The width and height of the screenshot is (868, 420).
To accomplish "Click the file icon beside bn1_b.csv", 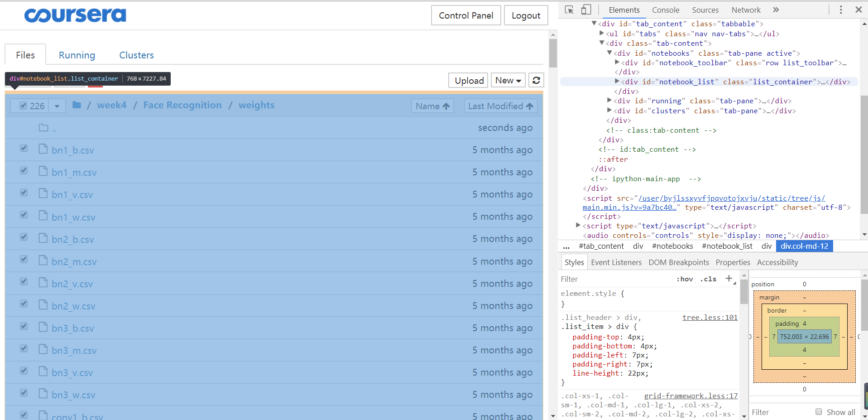I will tap(43, 149).
